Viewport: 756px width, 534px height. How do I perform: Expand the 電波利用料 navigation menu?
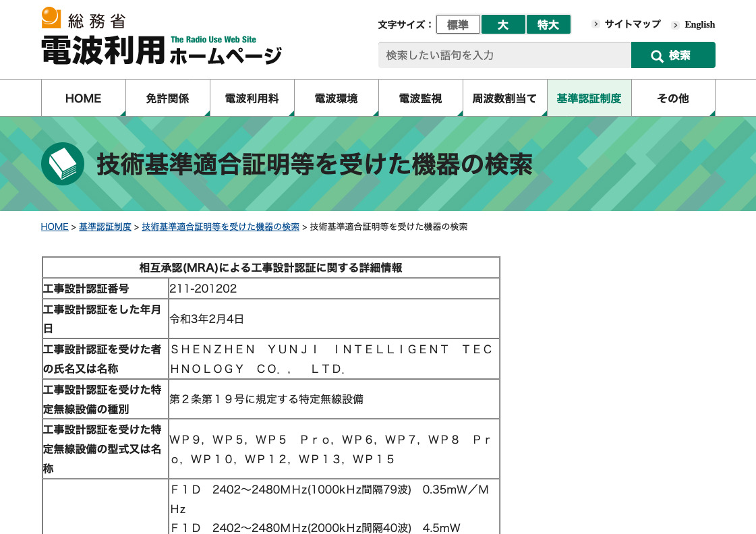tap(252, 98)
